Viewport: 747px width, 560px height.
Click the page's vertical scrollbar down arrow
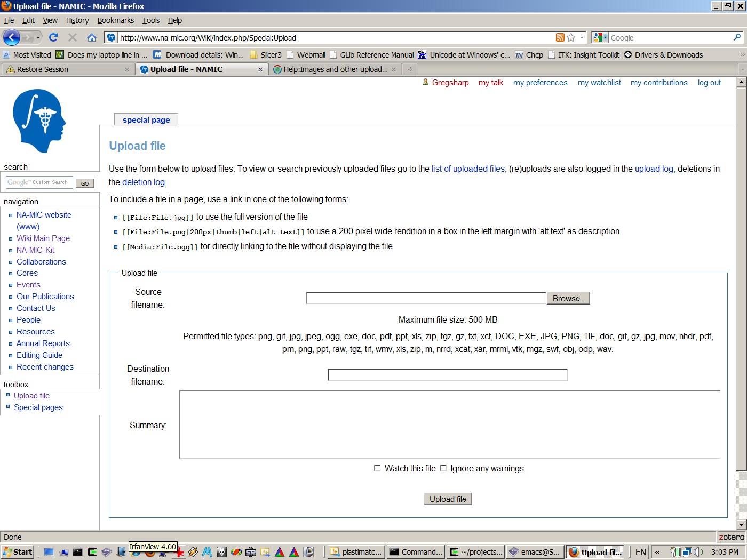[x=741, y=525]
